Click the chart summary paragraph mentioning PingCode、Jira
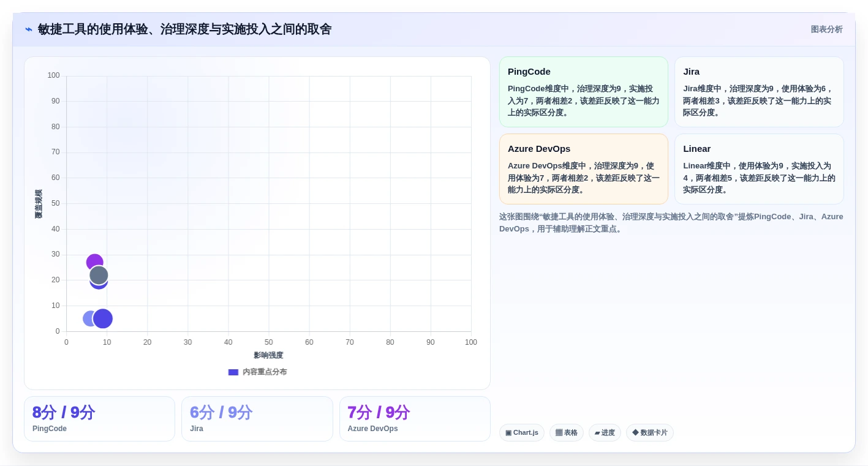868x466 pixels. pyautogui.click(x=671, y=223)
